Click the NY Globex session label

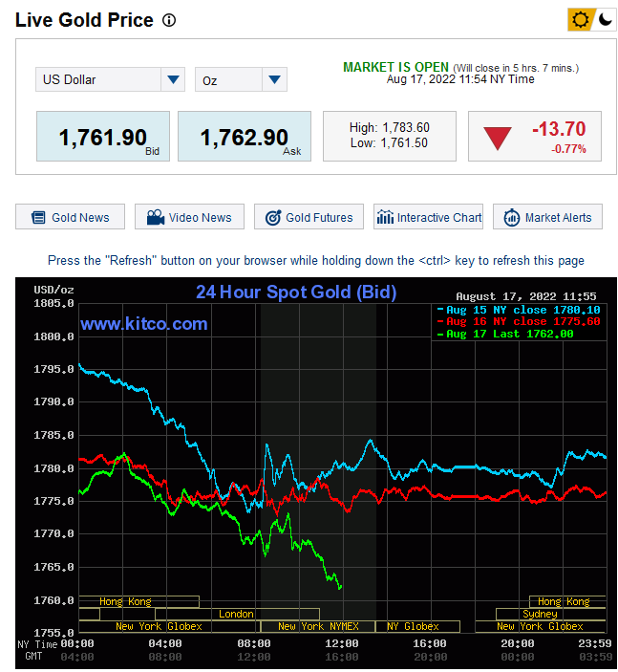click(413, 626)
